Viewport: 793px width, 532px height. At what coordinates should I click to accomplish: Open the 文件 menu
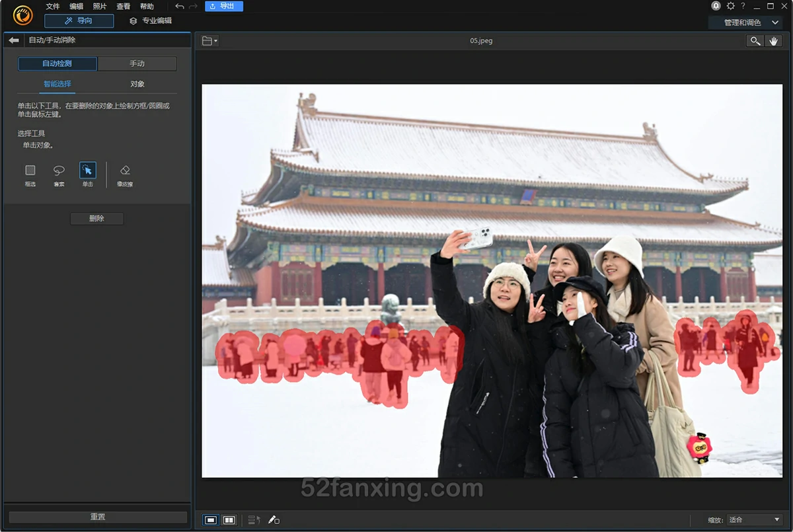point(53,7)
